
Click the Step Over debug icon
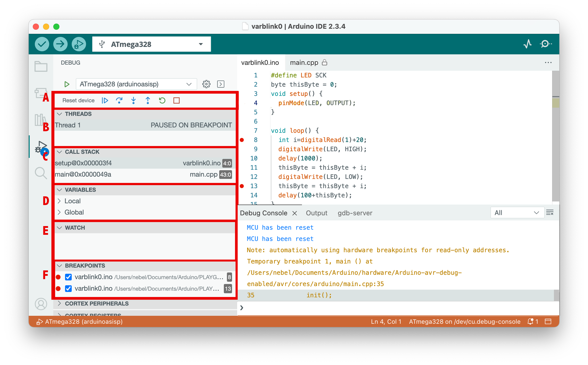coord(119,100)
